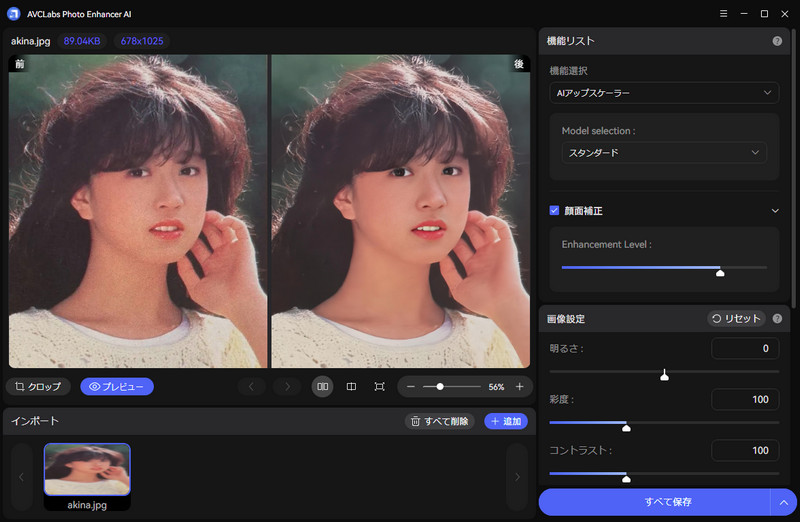800x522 pixels.
Task: Select split-slider compare view icon
Action: (352, 387)
